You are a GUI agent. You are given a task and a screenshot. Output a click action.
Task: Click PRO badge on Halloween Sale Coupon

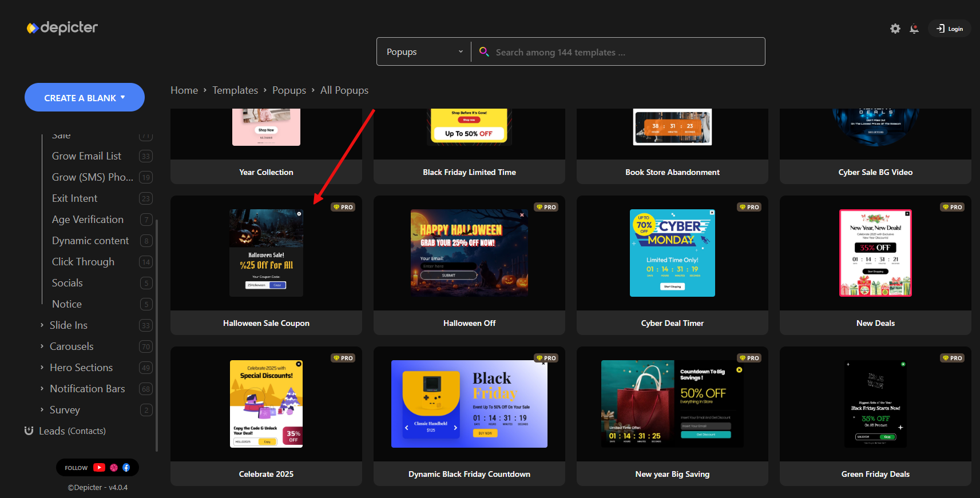[x=343, y=207]
